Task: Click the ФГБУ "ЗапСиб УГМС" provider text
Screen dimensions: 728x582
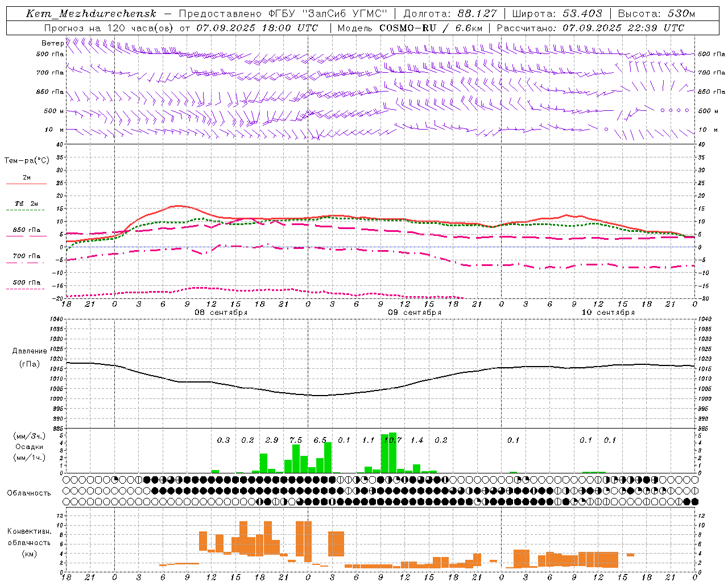Action: tap(328, 14)
